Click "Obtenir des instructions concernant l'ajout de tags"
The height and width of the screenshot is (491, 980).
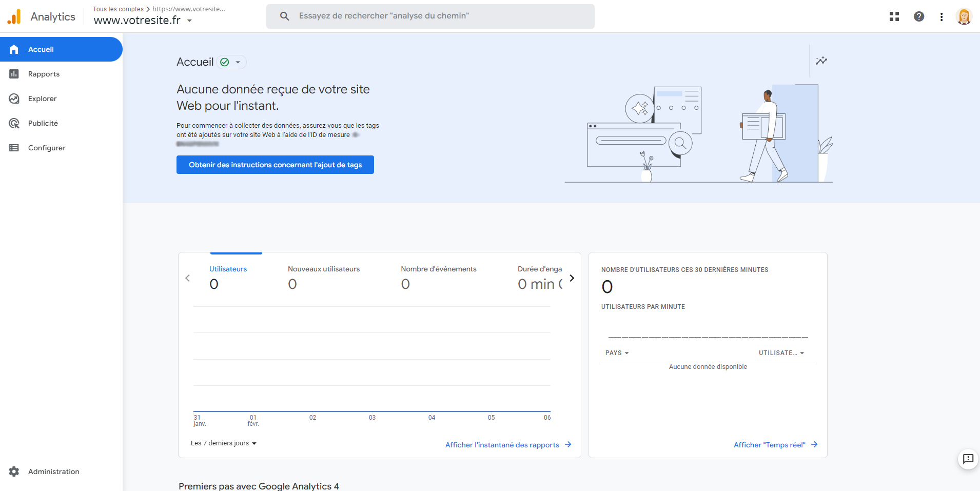[x=275, y=165]
